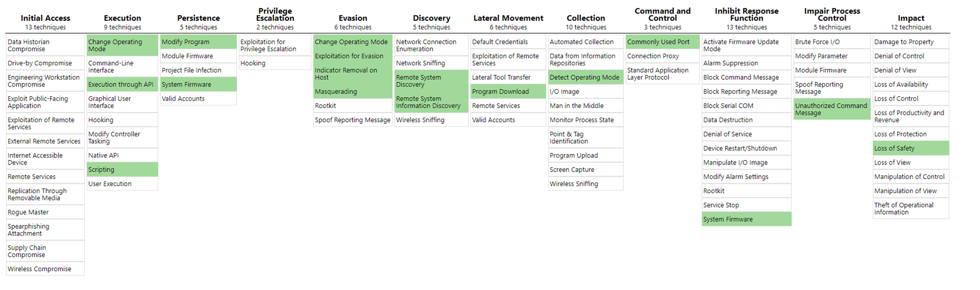Click Exploitation for Privilege Escalation
The width and height of the screenshot is (980, 290).
(275, 45)
